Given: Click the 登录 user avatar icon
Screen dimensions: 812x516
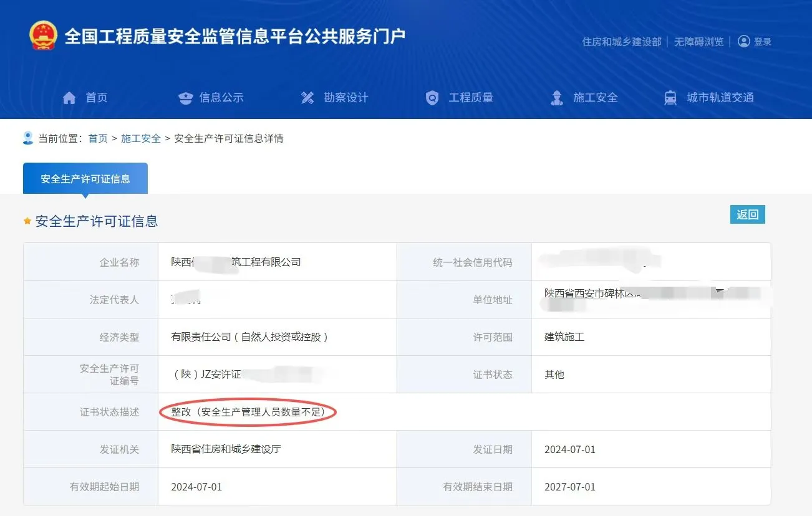Looking at the screenshot, I should pyautogui.click(x=743, y=41).
